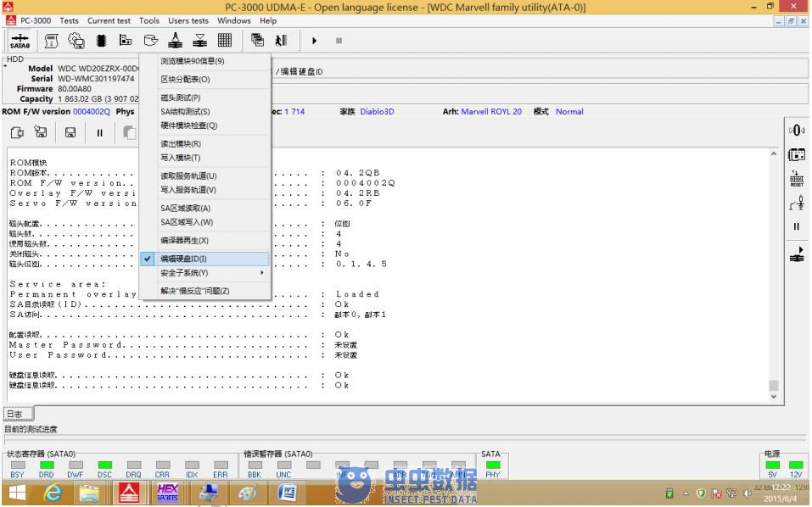Select SA结构测试(S) menu item
Screen dimensions: 812x507
click(x=205, y=112)
